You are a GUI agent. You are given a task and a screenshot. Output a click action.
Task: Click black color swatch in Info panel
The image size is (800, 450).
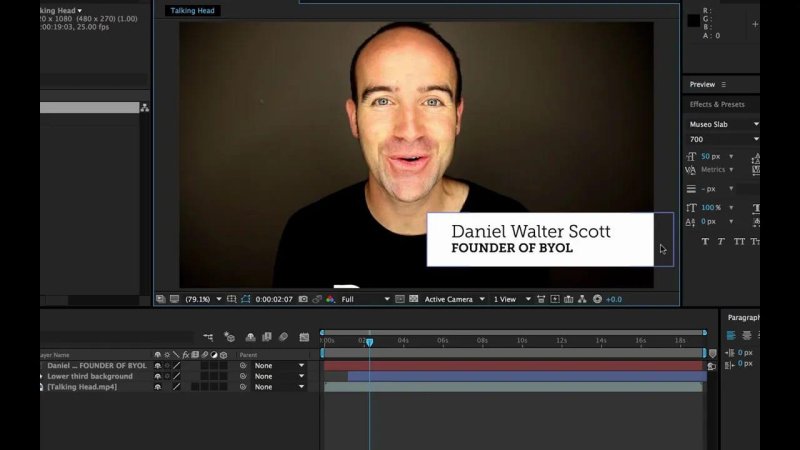click(x=694, y=20)
